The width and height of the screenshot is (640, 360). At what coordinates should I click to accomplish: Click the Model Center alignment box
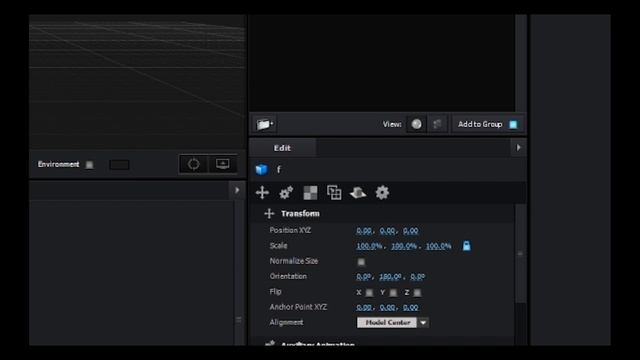click(x=387, y=322)
